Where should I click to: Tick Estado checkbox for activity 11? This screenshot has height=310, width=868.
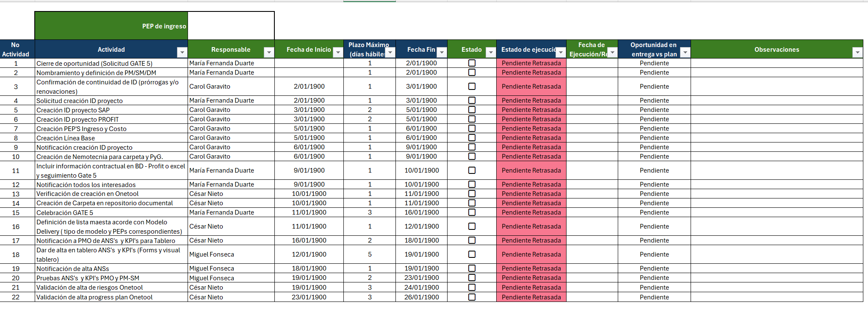click(x=472, y=170)
